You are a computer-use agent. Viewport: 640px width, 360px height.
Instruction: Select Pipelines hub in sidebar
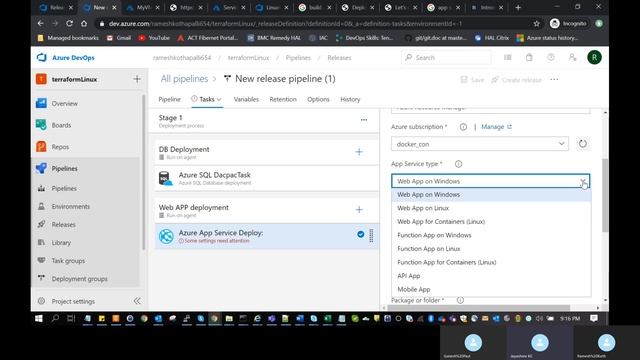click(x=64, y=169)
